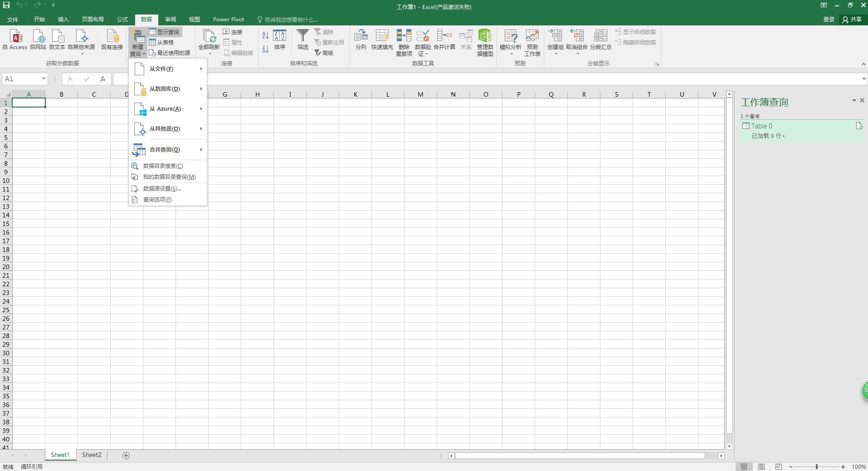The height and width of the screenshot is (471, 868).
Task: Open the 排序 sort dialog
Action: (x=279, y=39)
